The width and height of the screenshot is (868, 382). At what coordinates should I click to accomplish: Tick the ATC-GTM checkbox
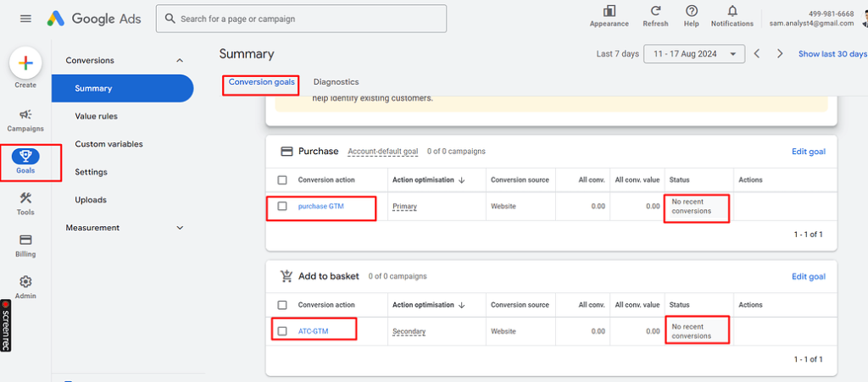click(282, 331)
